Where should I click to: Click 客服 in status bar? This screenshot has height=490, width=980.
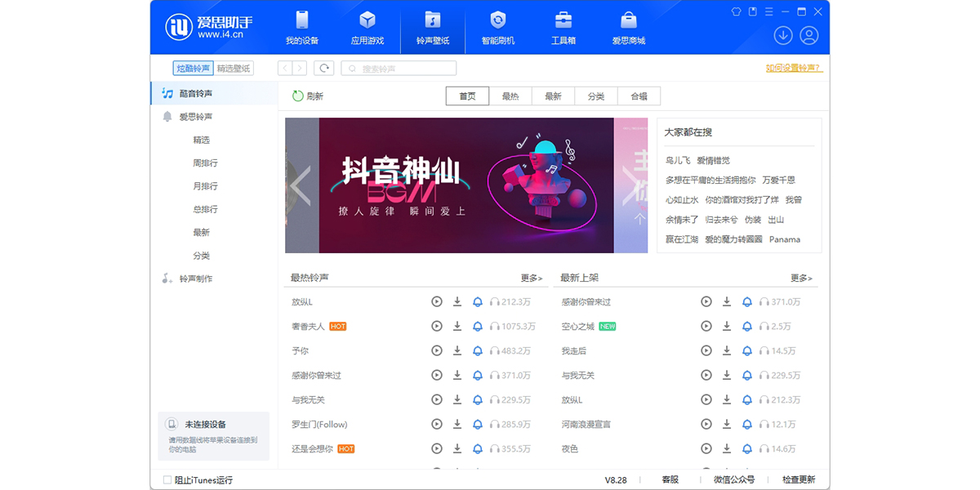[670, 480]
